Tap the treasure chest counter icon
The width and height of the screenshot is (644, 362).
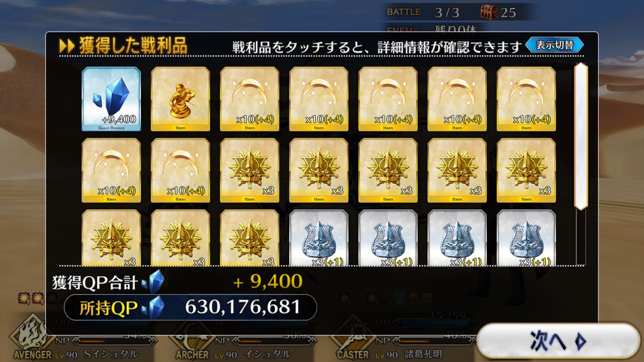489,12
